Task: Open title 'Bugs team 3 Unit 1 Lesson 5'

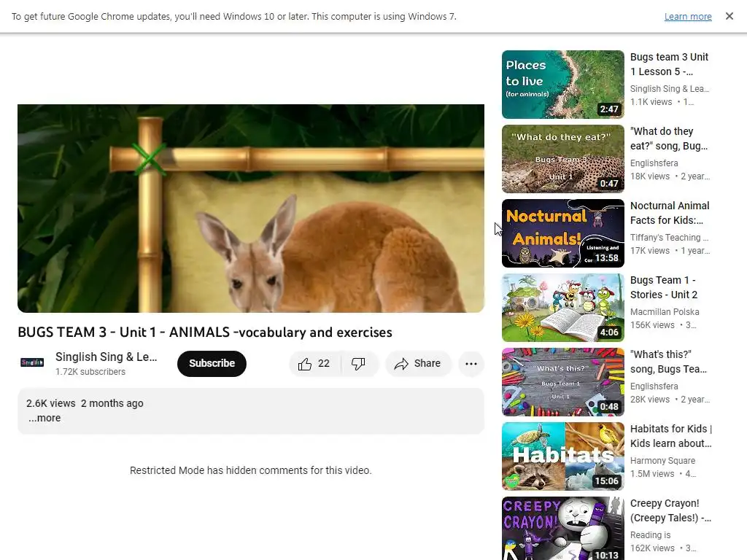Action: click(x=670, y=64)
